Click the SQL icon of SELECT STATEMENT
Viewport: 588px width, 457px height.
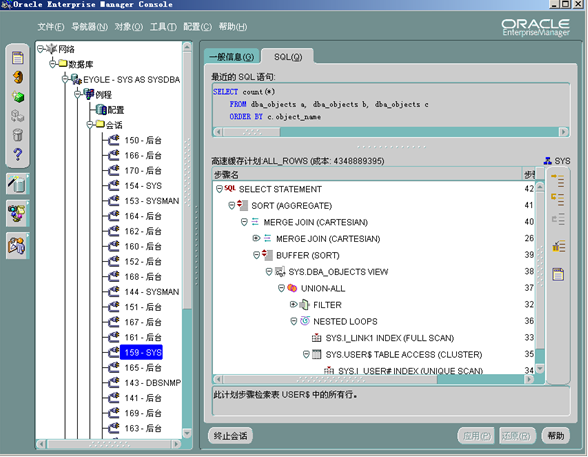(x=230, y=189)
